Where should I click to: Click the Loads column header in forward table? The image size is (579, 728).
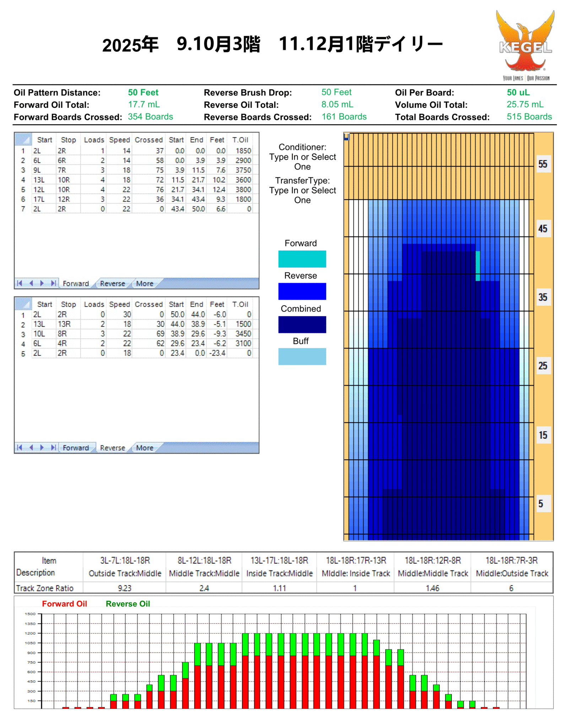[x=94, y=140]
